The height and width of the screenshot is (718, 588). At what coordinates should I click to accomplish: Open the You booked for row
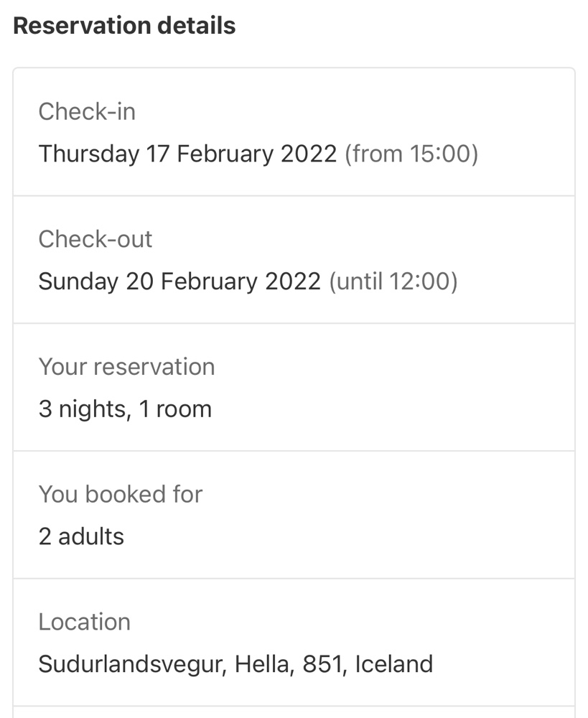click(x=294, y=515)
